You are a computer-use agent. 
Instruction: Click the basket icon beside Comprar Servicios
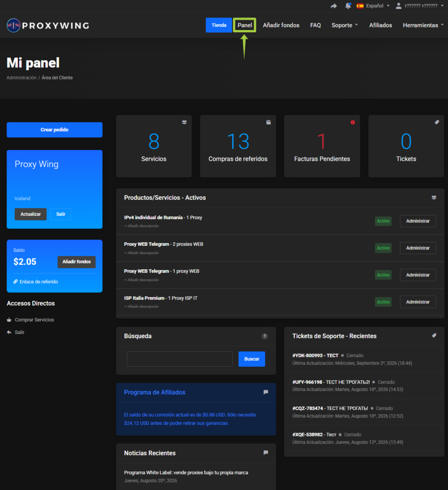pos(9,320)
